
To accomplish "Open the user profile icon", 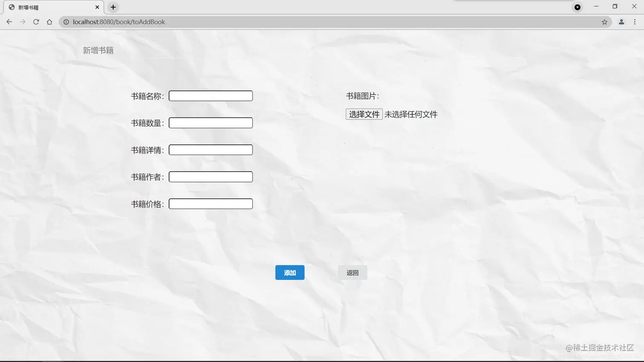I will coord(621,22).
